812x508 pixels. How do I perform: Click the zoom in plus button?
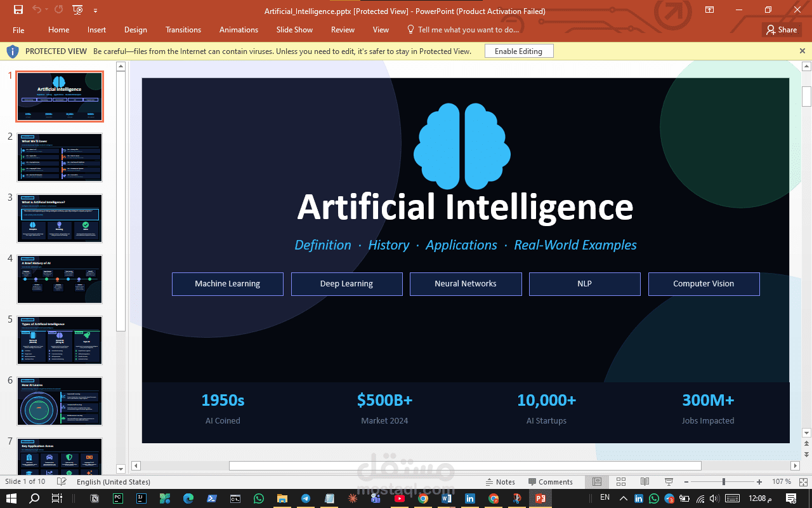759,482
